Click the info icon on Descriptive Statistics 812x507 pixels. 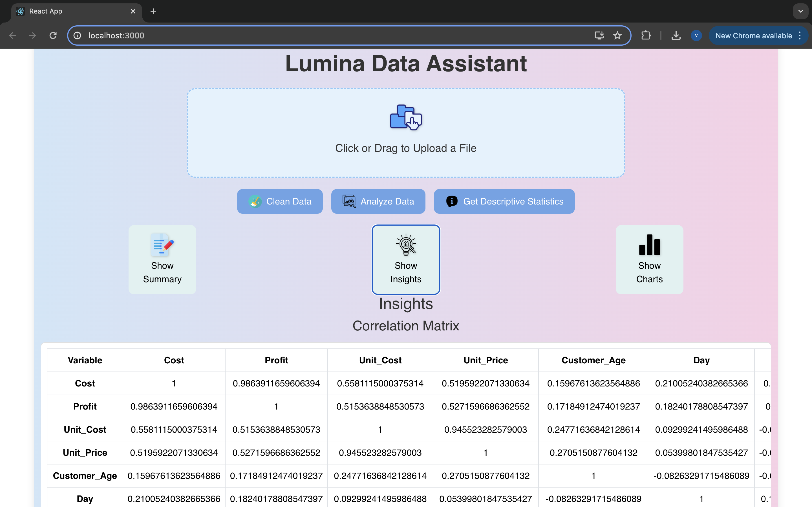tap(452, 201)
